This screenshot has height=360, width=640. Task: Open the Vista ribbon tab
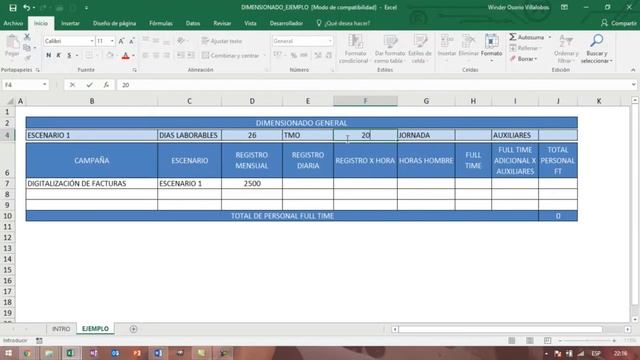pos(250,23)
